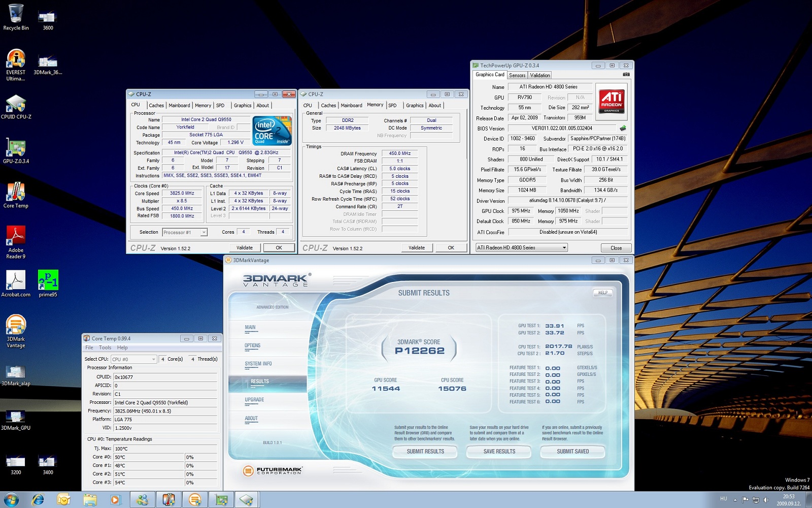Viewport: 812px width, 508px height.
Task: Click the SAVE RESULTS button in 3DMark
Action: pos(499,452)
